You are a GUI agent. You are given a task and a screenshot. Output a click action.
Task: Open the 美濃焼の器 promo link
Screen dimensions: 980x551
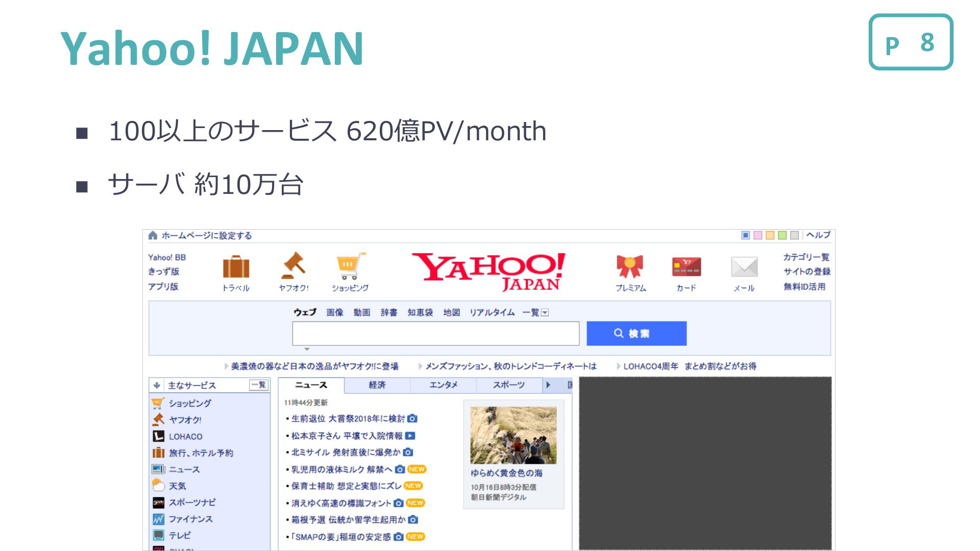click(x=314, y=366)
